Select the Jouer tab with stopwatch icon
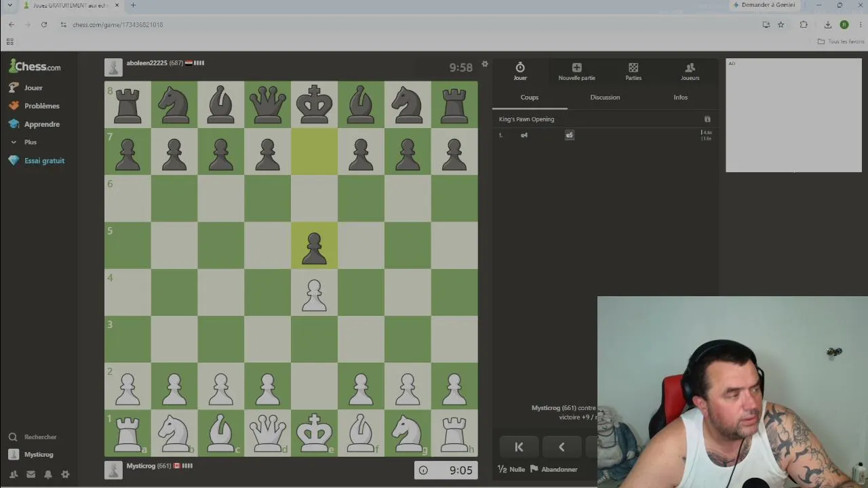 [520, 71]
